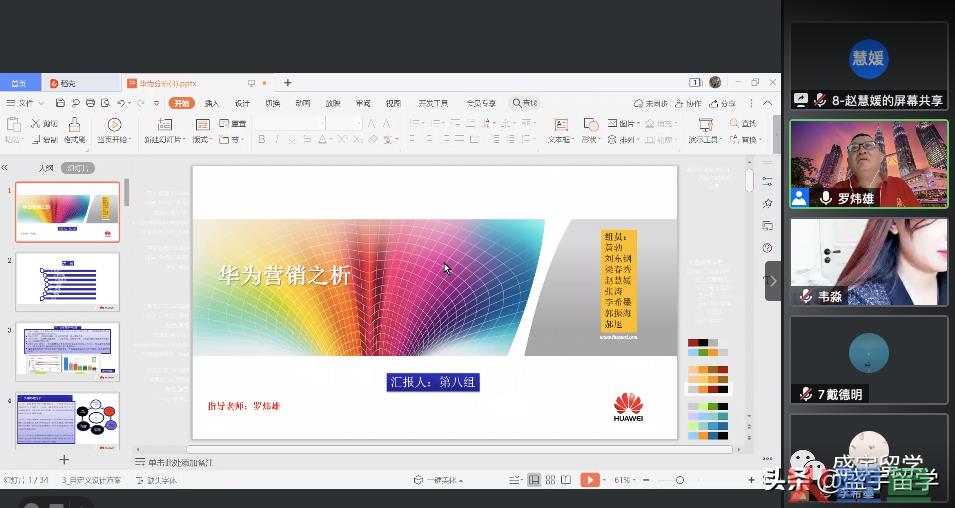
Task: Toggle Italic formatting
Action: (276, 139)
